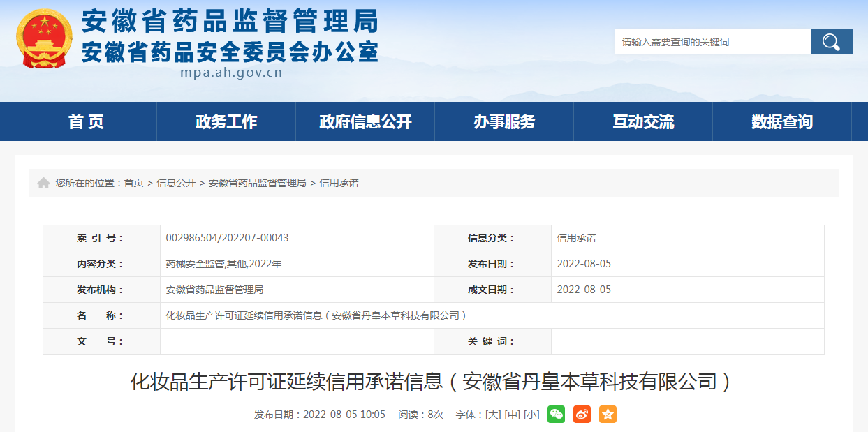
Task: Click the 文号 label cell
Action: 101,341
